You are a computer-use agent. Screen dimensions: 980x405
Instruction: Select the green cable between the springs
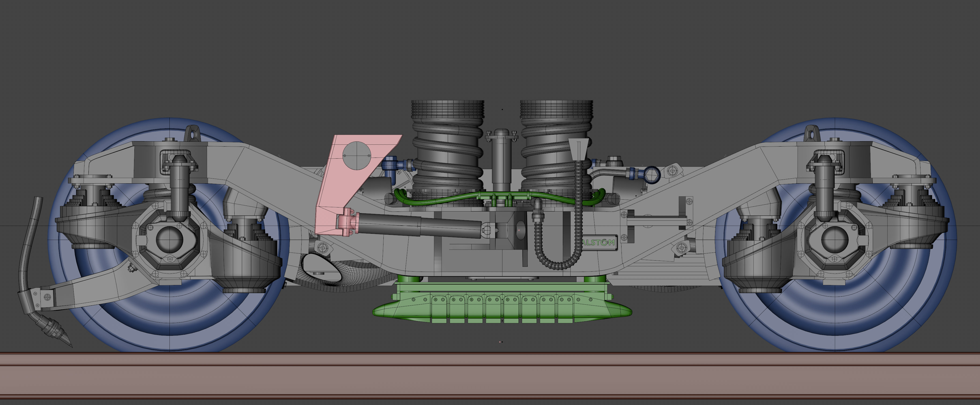coord(500,198)
